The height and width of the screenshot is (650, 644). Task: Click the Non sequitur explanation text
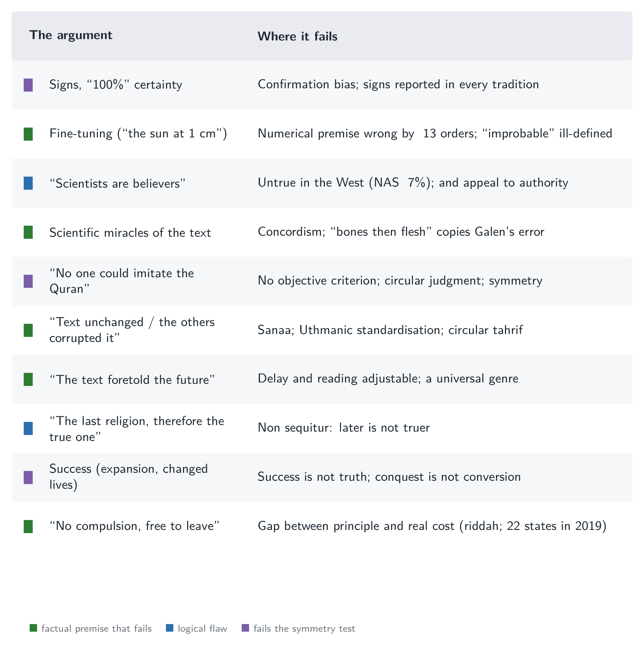tap(344, 428)
